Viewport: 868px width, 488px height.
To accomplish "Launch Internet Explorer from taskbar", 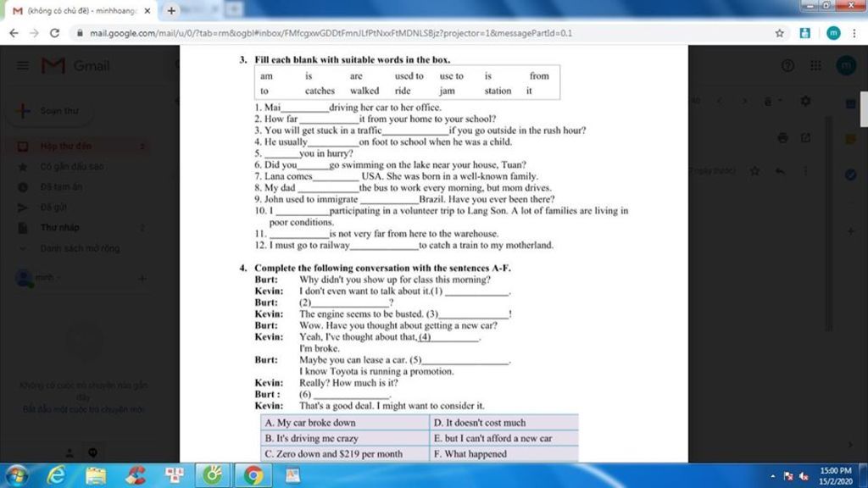I will [x=57, y=475].
